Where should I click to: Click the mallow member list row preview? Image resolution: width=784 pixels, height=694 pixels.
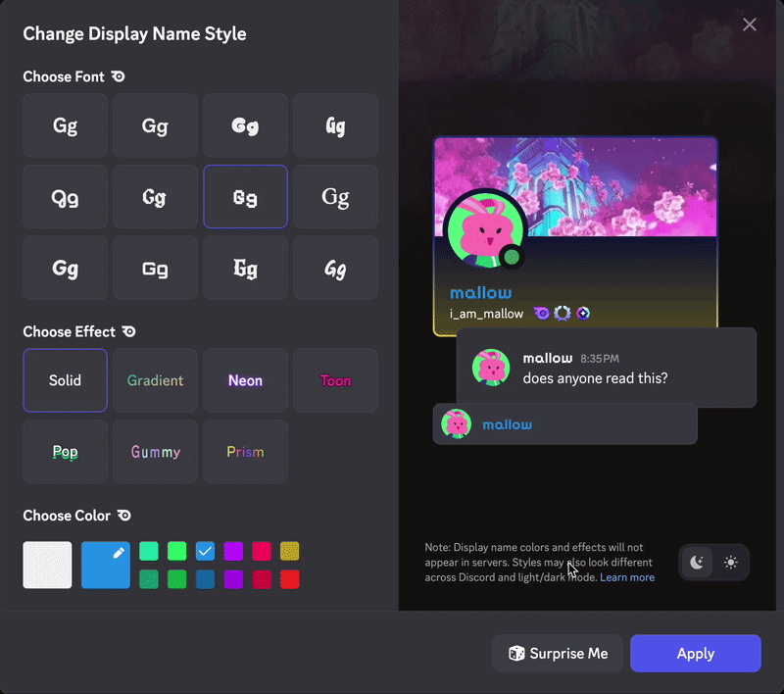565,424
